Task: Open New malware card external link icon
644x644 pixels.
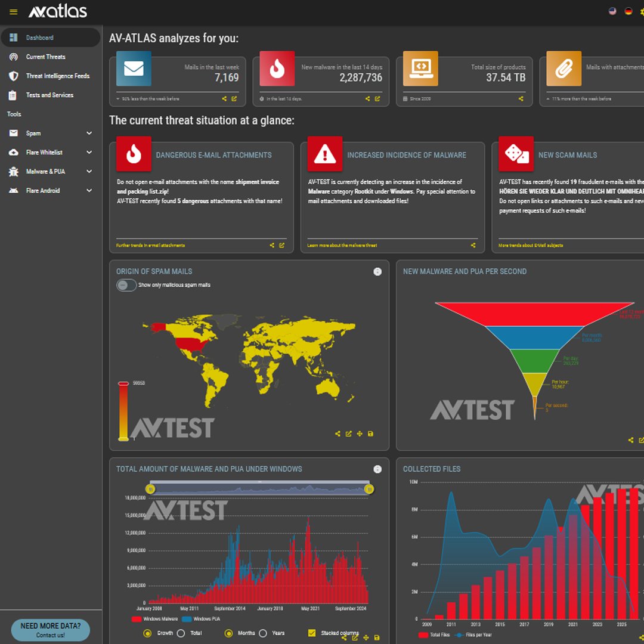Action: (x=377, y=98)
